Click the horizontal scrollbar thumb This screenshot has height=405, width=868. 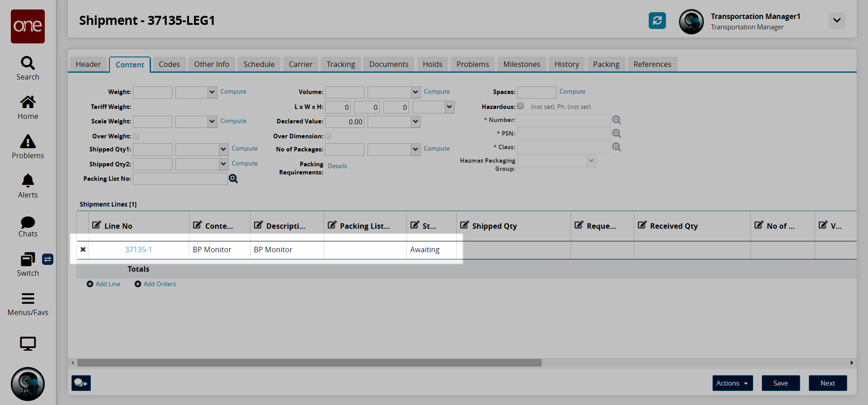309,363
